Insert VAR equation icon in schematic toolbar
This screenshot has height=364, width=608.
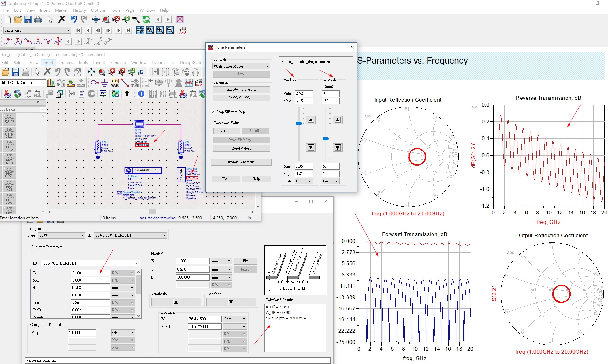[115, 83]
